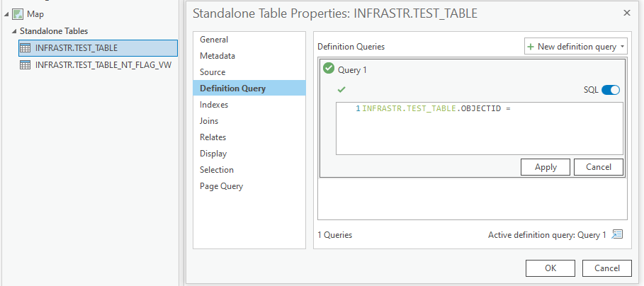
Task: Close the Standalone Table Properties dialog
Action: pyautogui.click(x=626, y=13)
